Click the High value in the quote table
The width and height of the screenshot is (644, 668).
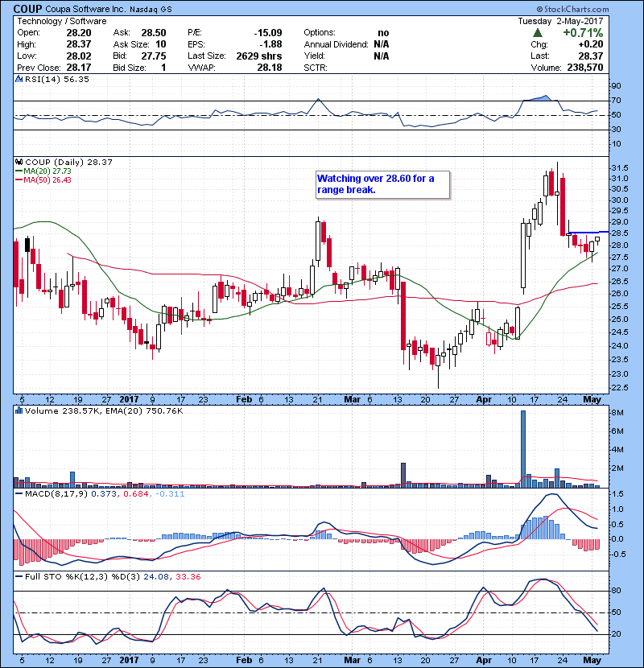pyautogui.click(x=79, y=44)
